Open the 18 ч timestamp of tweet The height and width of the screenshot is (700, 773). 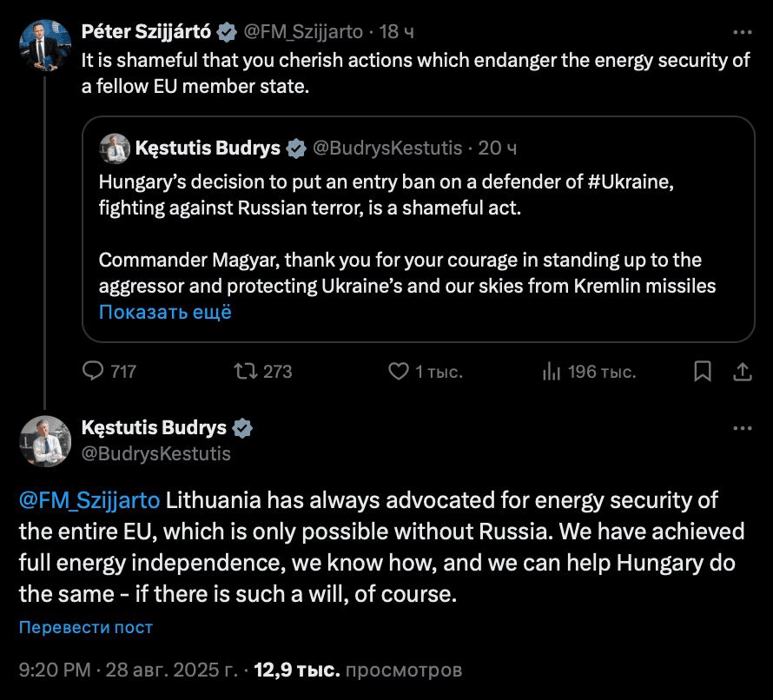click(396, 32)
